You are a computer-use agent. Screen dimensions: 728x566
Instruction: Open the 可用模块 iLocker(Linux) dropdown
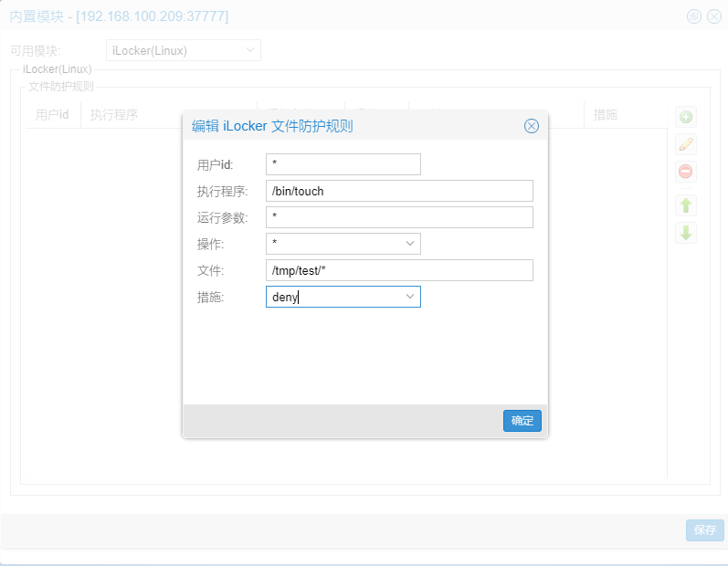[x=184, y=50]
